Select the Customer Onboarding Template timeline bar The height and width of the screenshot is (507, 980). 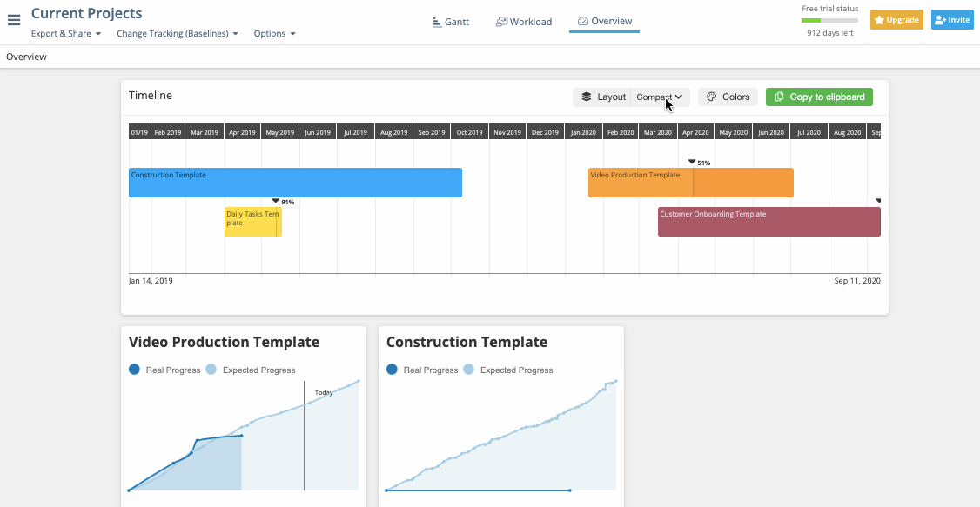coord(769,221)
